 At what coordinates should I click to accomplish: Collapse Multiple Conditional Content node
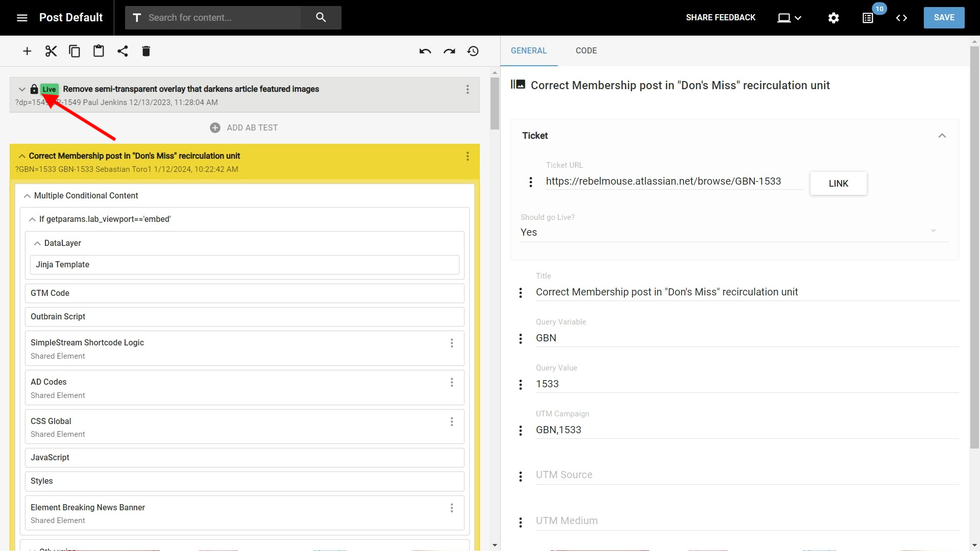click(x=27, y=196)
